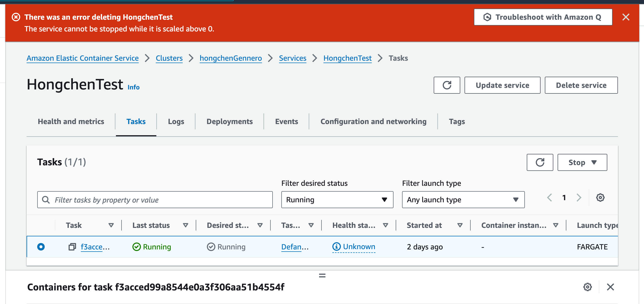
Task: Open the Stop dropdown menu
Action: click(x=582, y=162)
